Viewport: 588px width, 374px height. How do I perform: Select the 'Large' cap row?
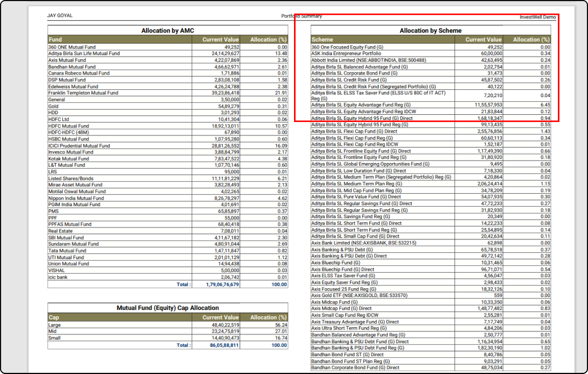(168, 325)
